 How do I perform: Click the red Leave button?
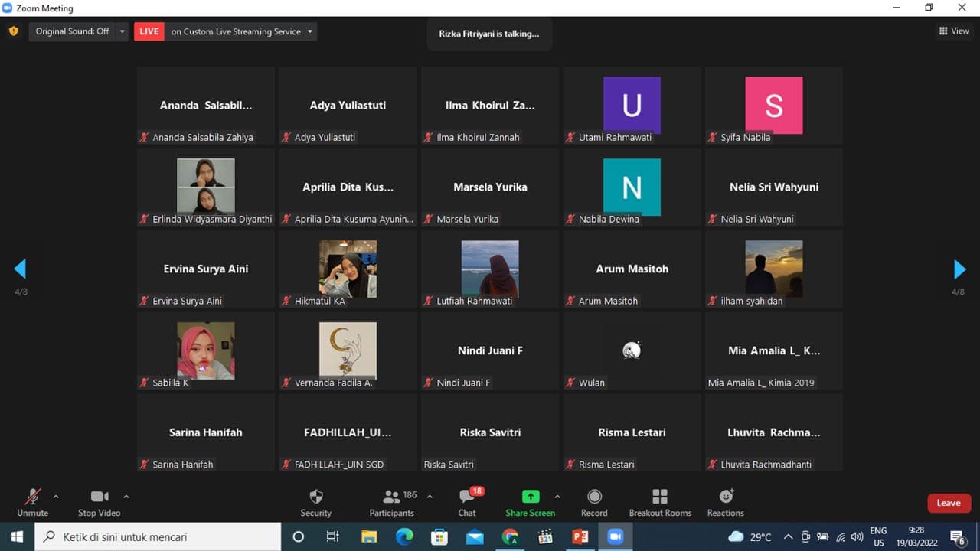click(949, 503)
